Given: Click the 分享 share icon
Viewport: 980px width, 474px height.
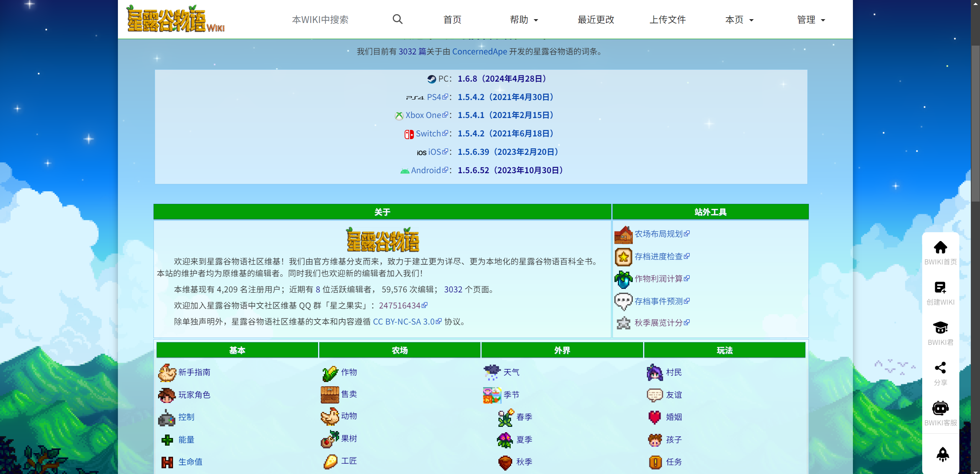Looking at the screenshot, I should pos(940,368).
